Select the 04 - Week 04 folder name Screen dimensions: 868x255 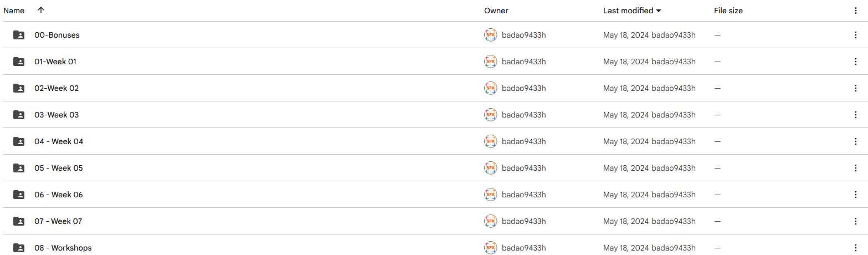point(59,141)
